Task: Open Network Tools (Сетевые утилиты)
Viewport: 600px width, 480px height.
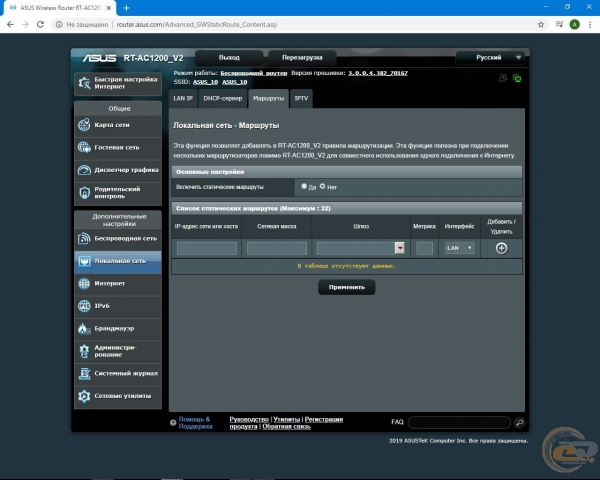Action: click(x=118, y=396)
